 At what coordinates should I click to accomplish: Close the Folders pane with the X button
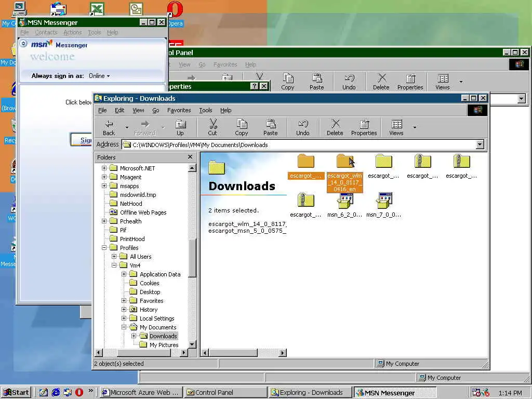(x=190, y=157)
